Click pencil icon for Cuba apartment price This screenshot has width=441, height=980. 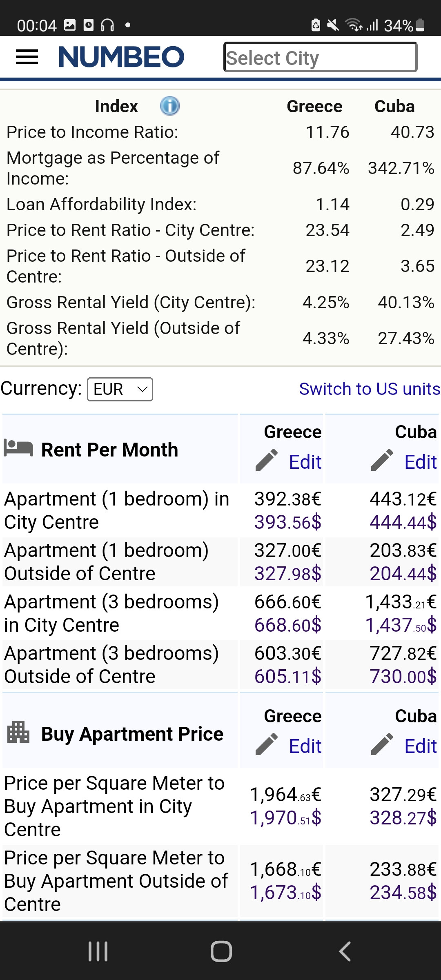382,745
